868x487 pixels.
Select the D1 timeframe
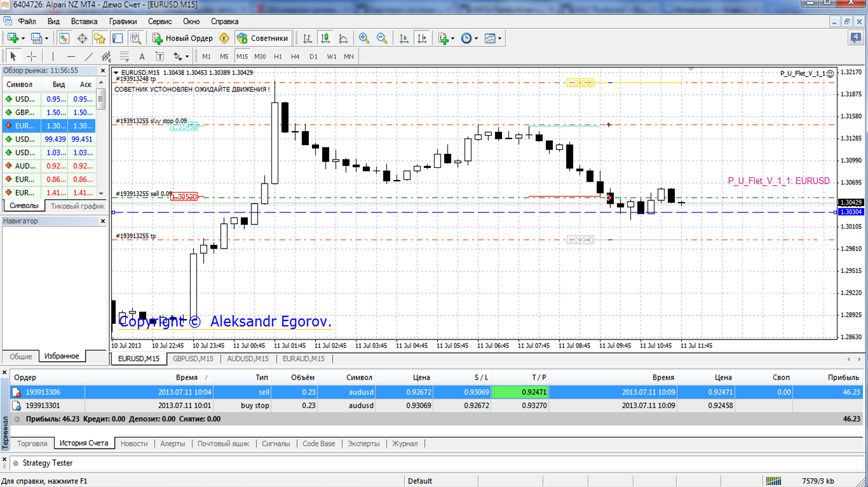tap(313, 57)
